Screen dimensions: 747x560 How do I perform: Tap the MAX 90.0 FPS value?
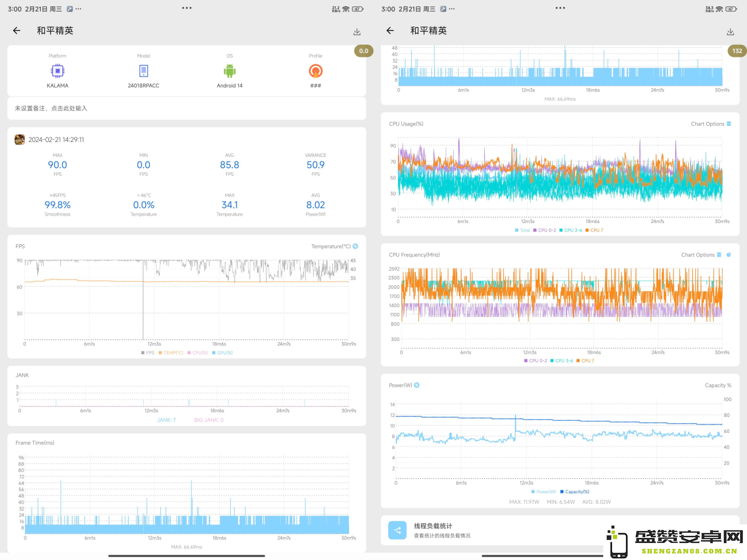tap(58, 165)
